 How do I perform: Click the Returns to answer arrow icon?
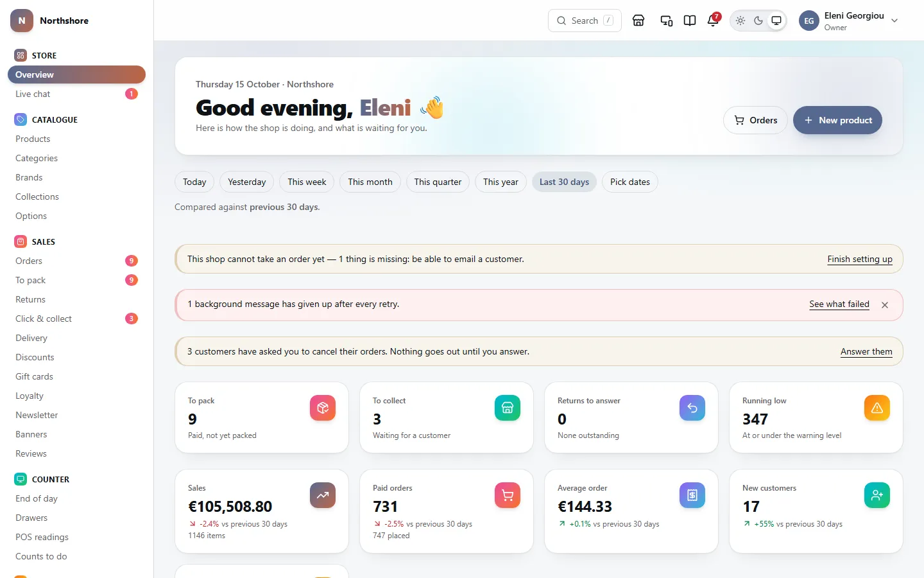(x=692, y=408)
